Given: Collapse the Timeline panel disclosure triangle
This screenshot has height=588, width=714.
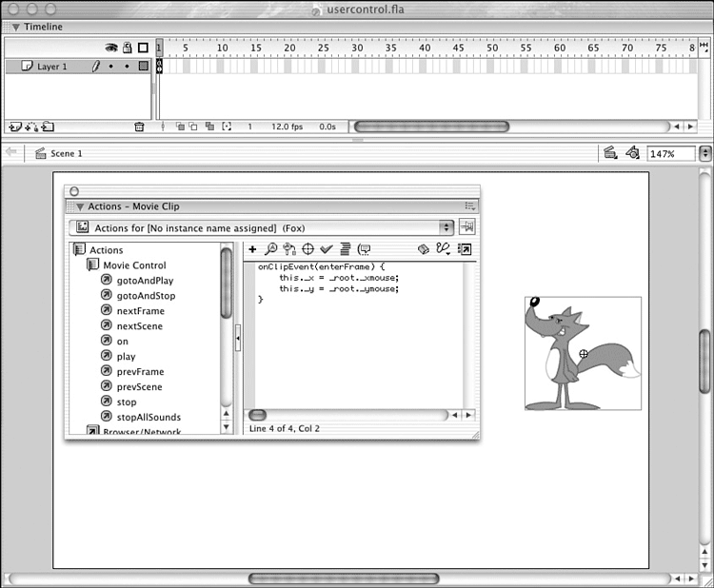Looking at the screenshot, I should [x=15, y=27].
